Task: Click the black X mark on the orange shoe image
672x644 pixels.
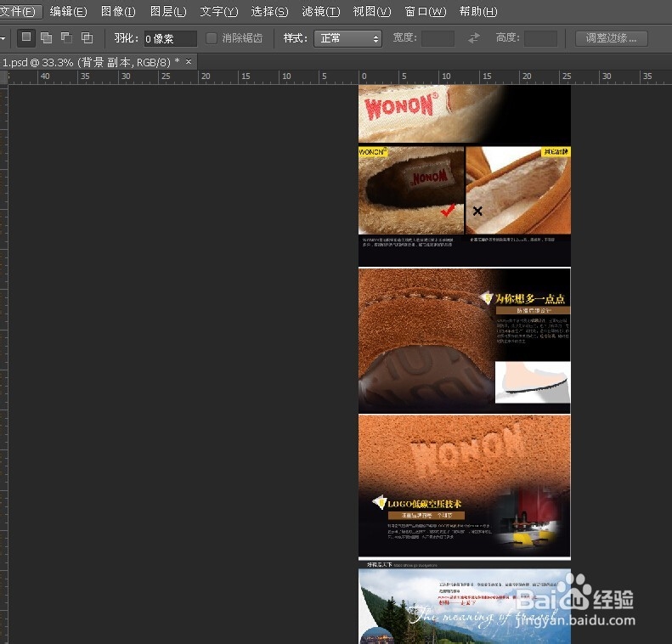Action: click(x=477, y=211)
